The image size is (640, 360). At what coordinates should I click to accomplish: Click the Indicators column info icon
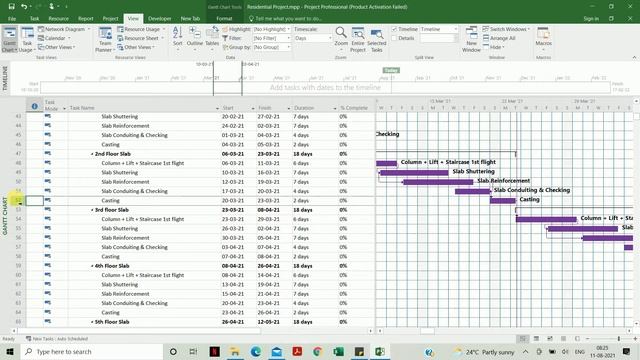[35, 106]
